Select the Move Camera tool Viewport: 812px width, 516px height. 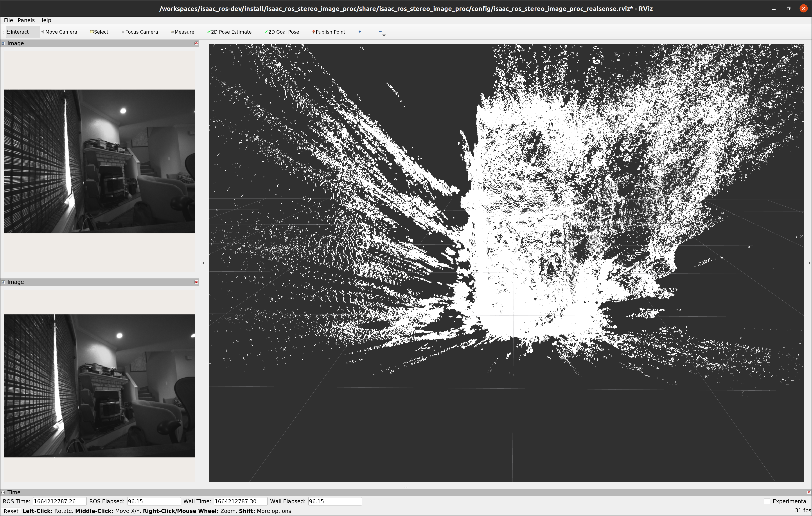tap(59, 32)
